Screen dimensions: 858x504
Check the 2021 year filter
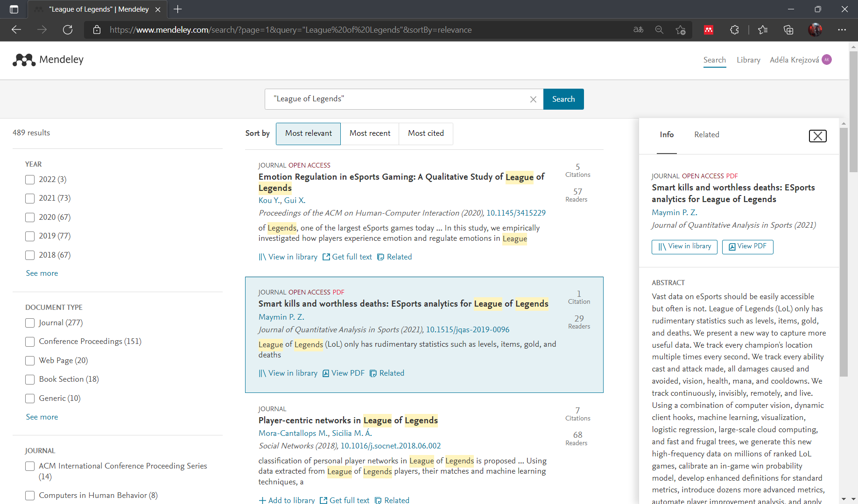point(30,198)
